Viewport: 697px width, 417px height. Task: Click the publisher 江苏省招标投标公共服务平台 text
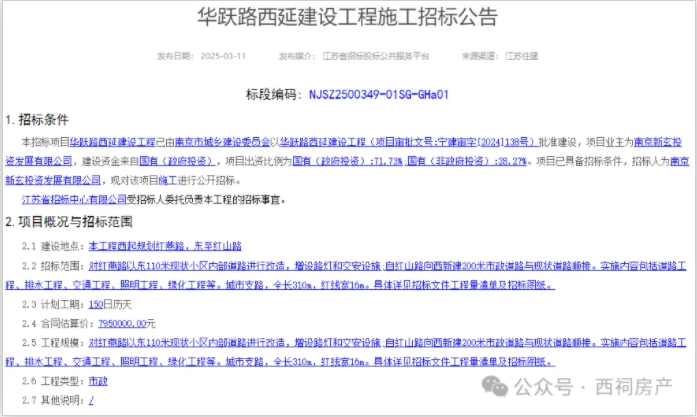pyautogui.click(x=361, y=56)
